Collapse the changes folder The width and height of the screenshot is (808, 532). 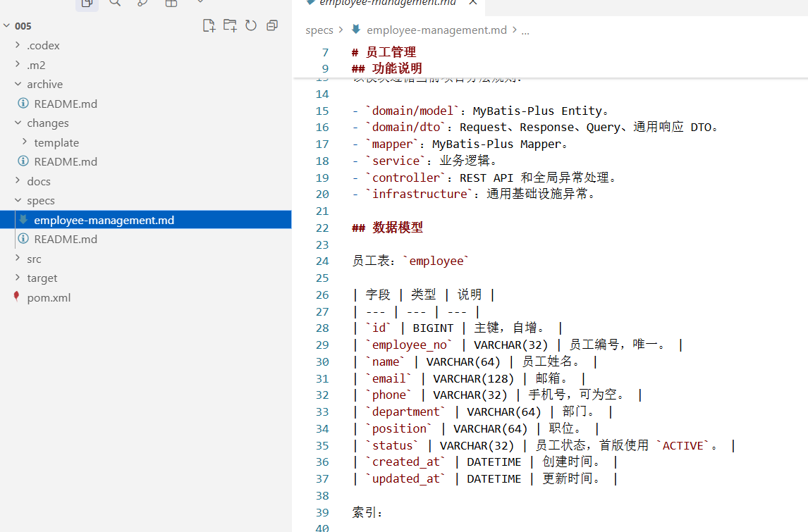(18, 123)
